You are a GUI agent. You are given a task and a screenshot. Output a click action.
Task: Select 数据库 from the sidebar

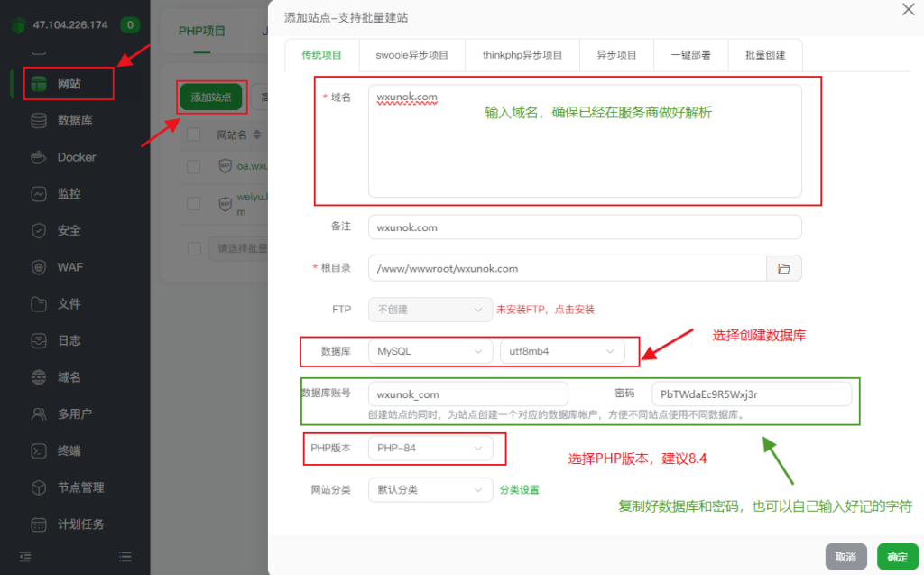[x=68, y=120]
